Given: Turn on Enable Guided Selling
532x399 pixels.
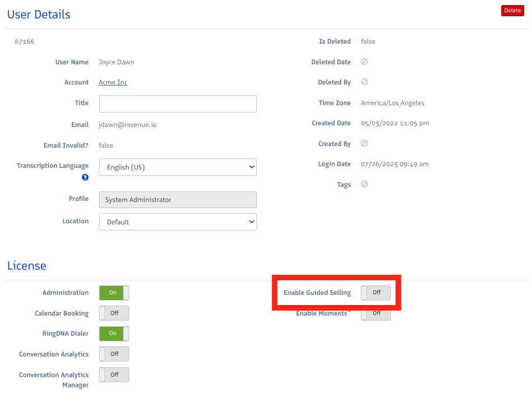Looking at the screenshot, I should coord(375,292).
